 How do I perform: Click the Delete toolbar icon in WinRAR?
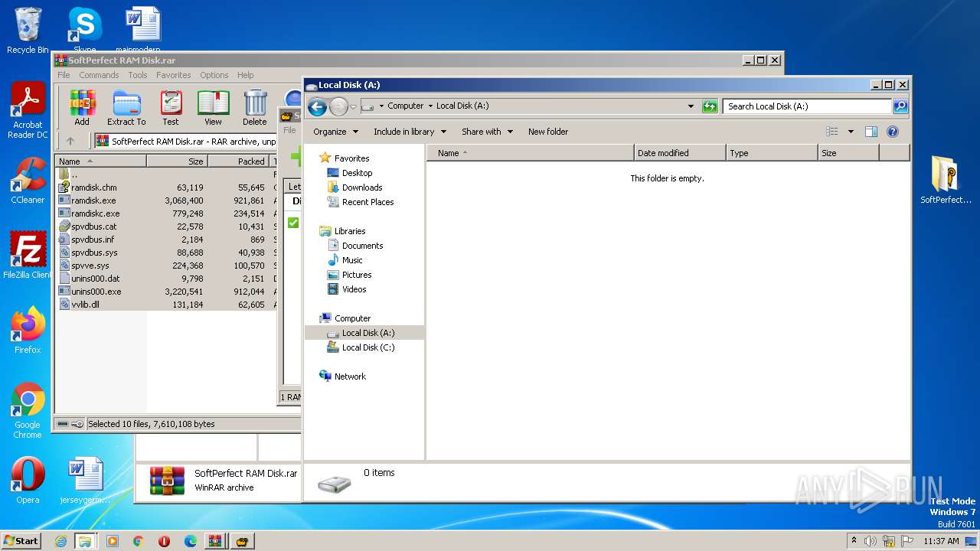pyautogui.click(x=255, y=108)
